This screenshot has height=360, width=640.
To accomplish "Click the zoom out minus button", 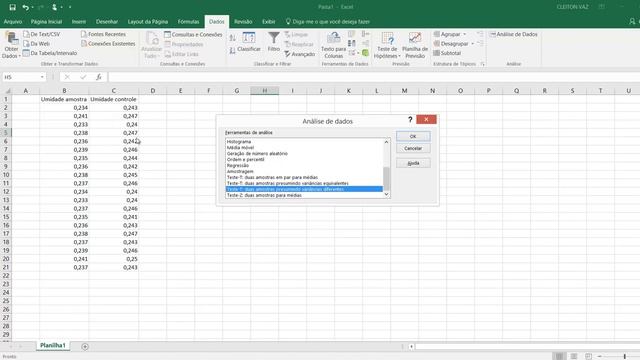I will pyautogui.click(x=600, y=356).
